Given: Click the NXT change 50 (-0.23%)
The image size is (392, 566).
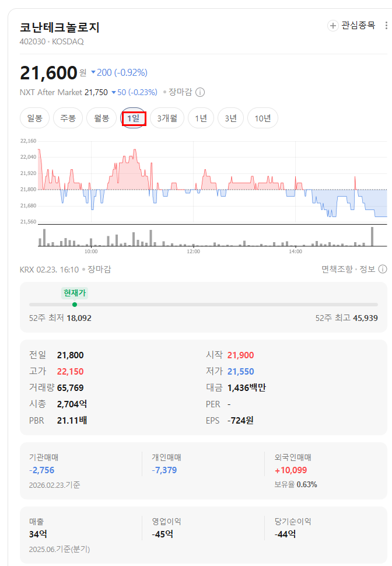Looking at the screenshot, I should [x=134, y=92].
